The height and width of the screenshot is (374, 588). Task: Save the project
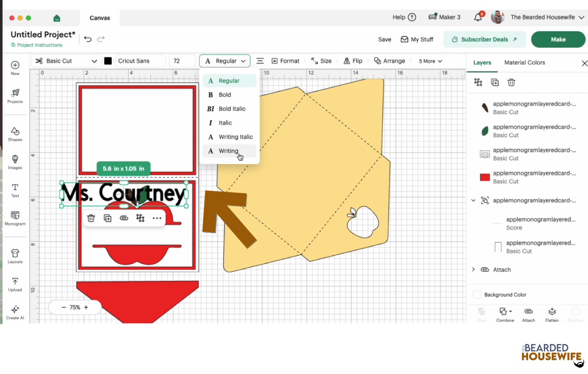pos(385,39)
